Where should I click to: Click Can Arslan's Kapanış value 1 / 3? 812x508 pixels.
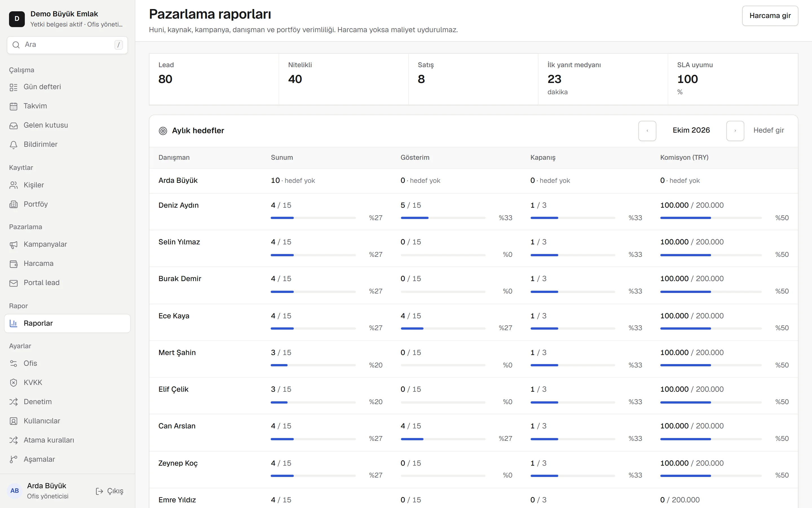[x=538, y=426]
